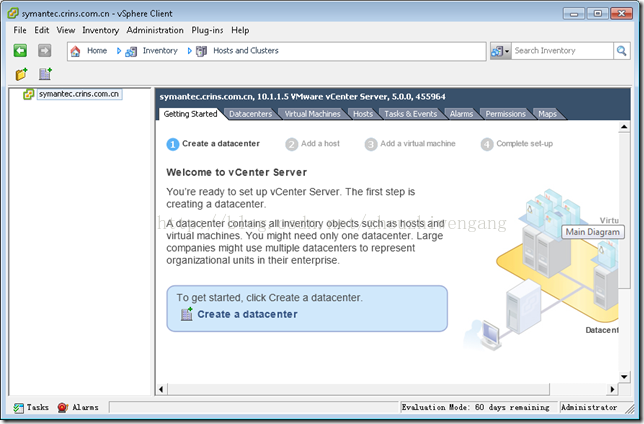Click the Home house icon
This screenshot has width=644, height=424.
pyautogui.click(x=75, y=51)
